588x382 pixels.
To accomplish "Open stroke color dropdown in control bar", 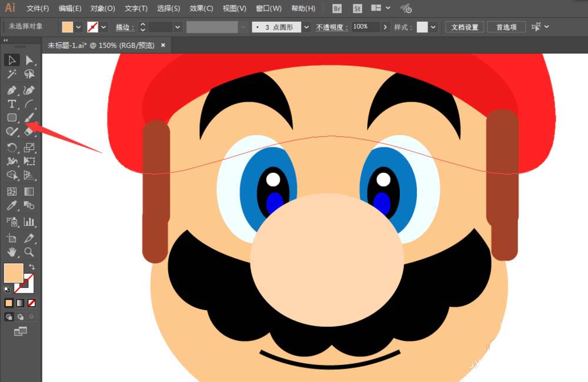I will tap(103, 27).
